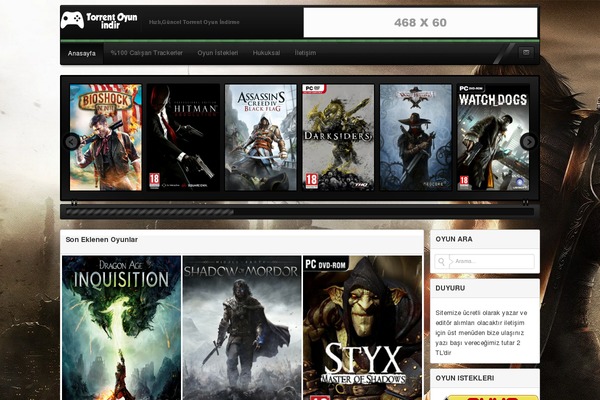Click the 468 x 60 banner ad
The width and height of the screenshot is (600, 400).
click(x=420, y=22)
